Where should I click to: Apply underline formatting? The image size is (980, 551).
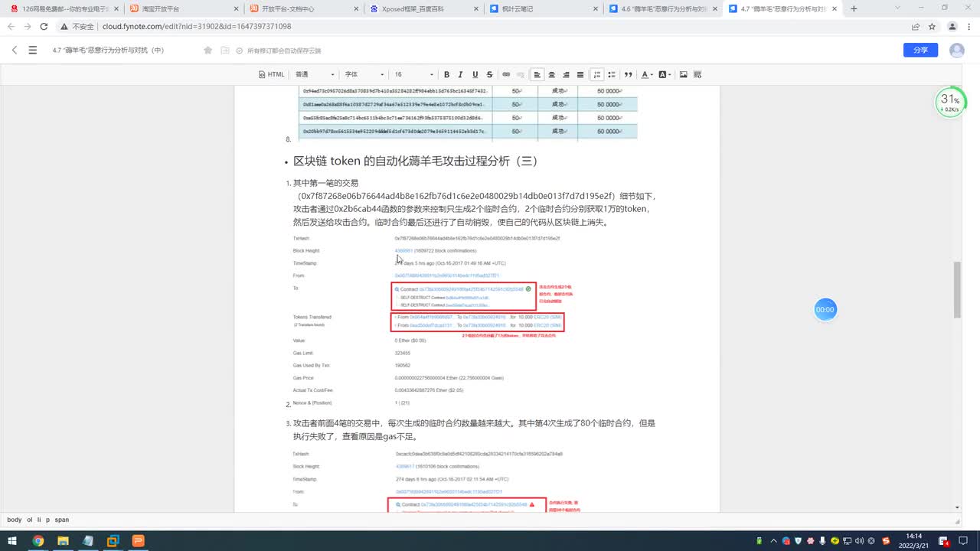pyautogui.click(x=475, y=74)
